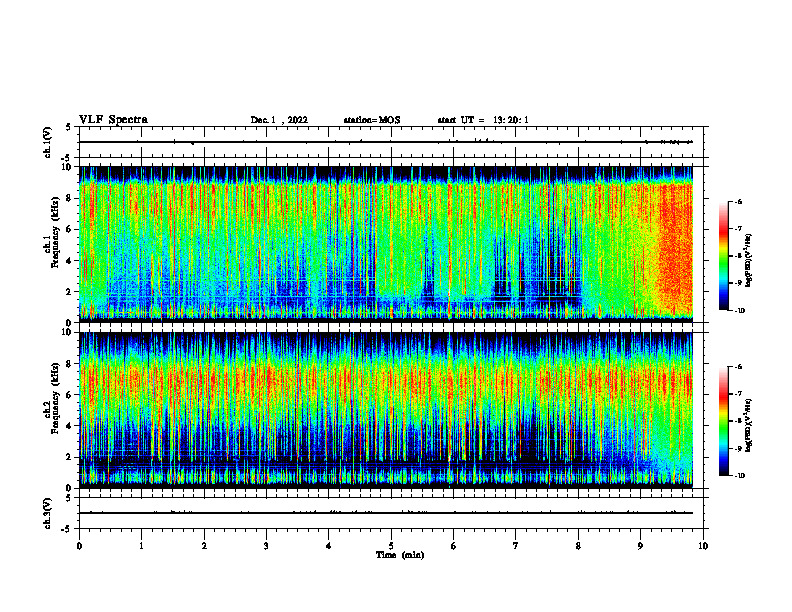Click time axis tick label "6" under the plots
Image resolution: width=792 pixels, height=612 pixels.
[454, 546]
